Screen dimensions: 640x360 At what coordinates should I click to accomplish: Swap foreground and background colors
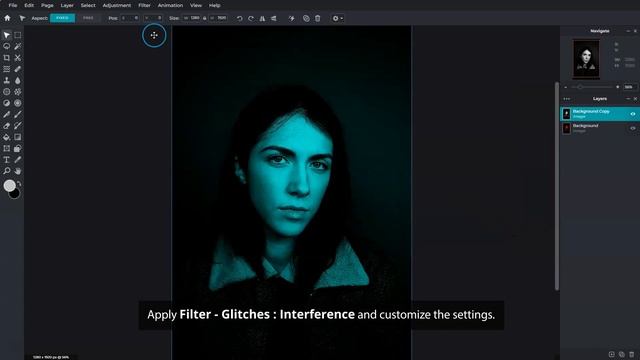point(19,184)
